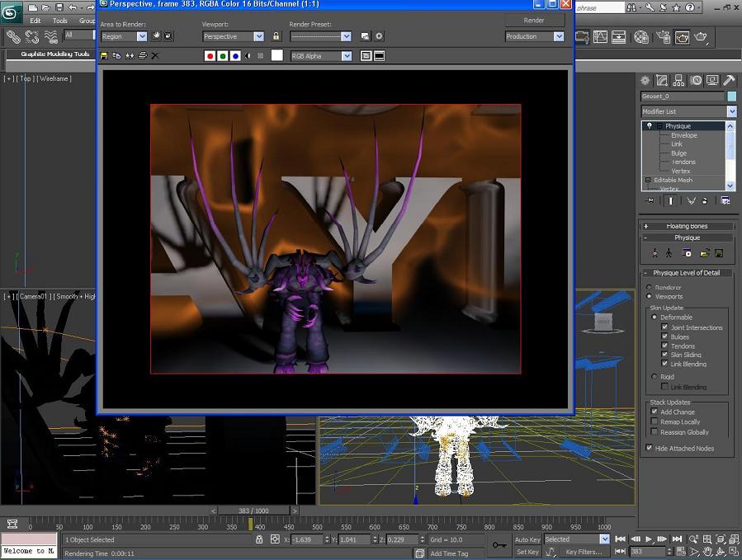Click the Attach to Node figure icon
The height and width of the screenshot is (560, 742).
point(655,253)
